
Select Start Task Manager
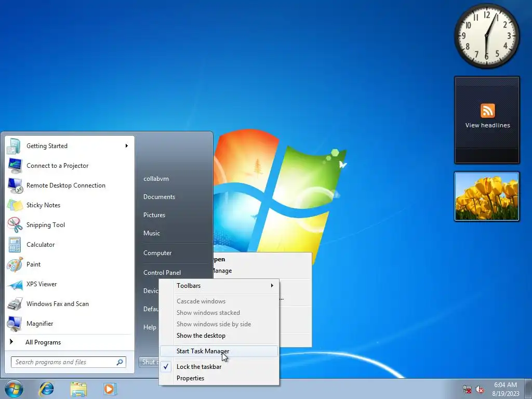(x=219, y=351)
